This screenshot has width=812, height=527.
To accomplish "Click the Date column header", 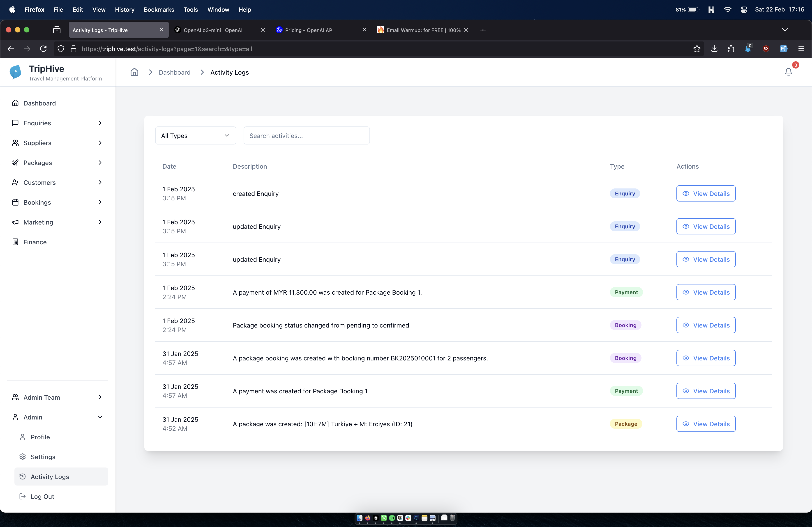I will 169,166.
